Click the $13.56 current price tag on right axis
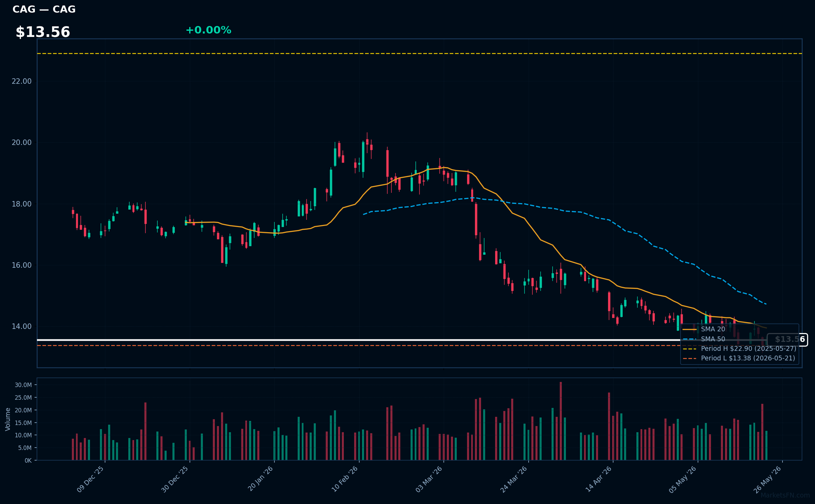The height and width of the screenshot is (504, 815). 787,340
